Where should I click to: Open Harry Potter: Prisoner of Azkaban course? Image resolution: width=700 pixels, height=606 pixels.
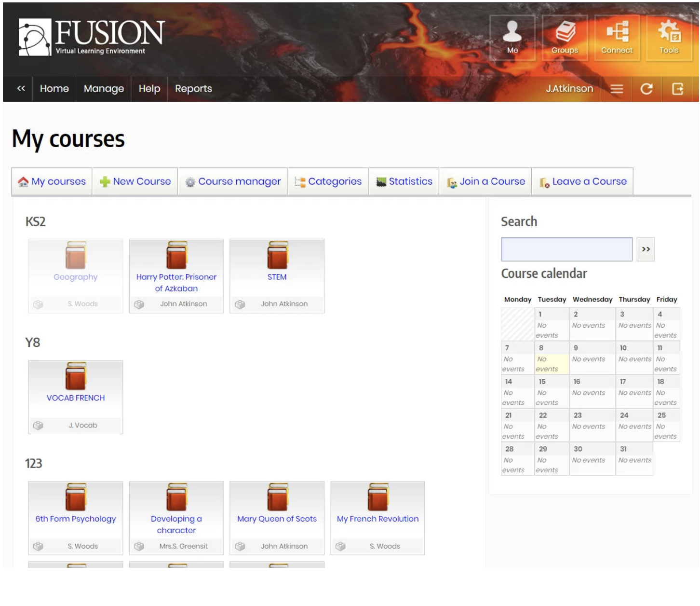(x=176, y=282)
